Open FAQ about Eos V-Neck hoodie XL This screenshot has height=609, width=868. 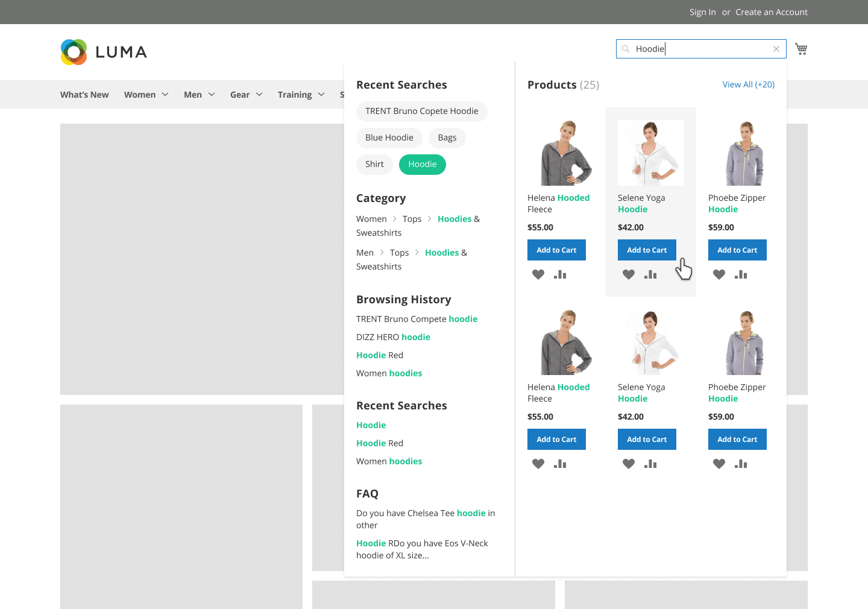422,549
